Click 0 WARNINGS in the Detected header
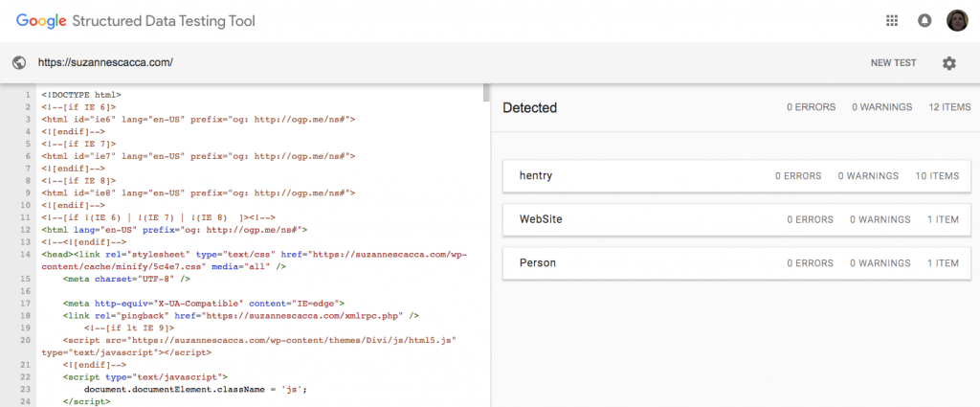This screenshot has height=407, width=980. pyautogui.click(x=881, y=107)
